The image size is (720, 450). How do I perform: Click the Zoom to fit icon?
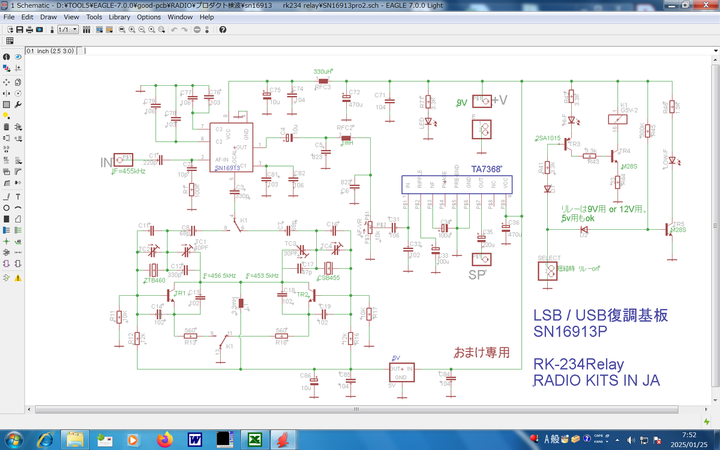click(122, 30)
